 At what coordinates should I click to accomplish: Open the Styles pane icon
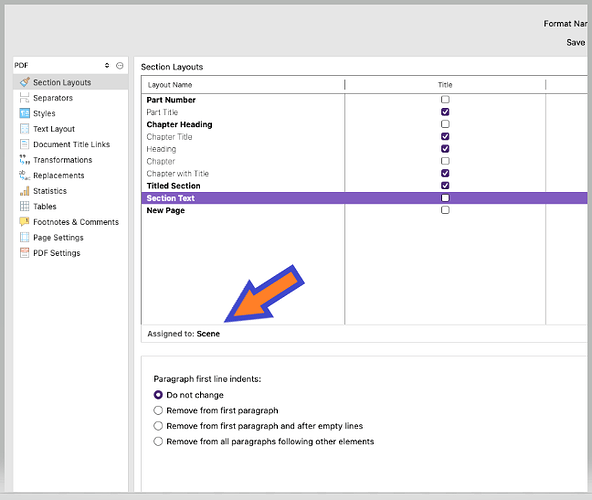click(25, 113)
